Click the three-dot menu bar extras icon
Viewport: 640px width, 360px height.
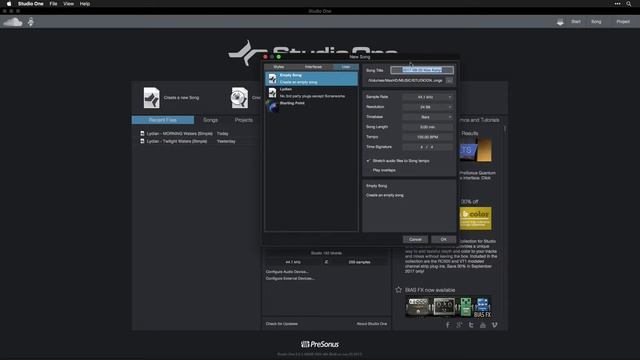(618, 4)
